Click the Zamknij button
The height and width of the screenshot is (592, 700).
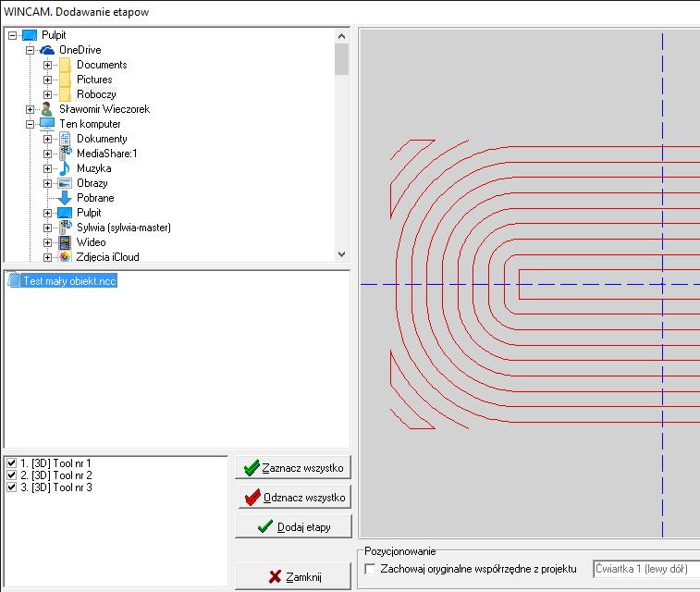coord(293,576)
